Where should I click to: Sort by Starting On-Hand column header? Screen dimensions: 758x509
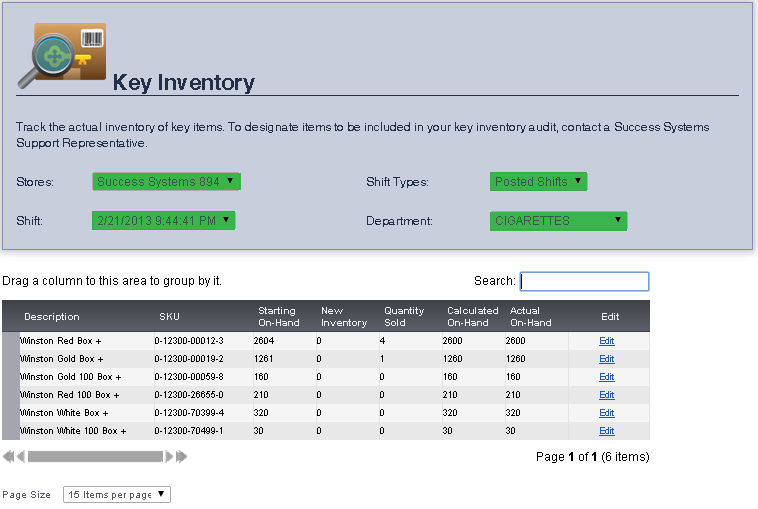(278, 317)
